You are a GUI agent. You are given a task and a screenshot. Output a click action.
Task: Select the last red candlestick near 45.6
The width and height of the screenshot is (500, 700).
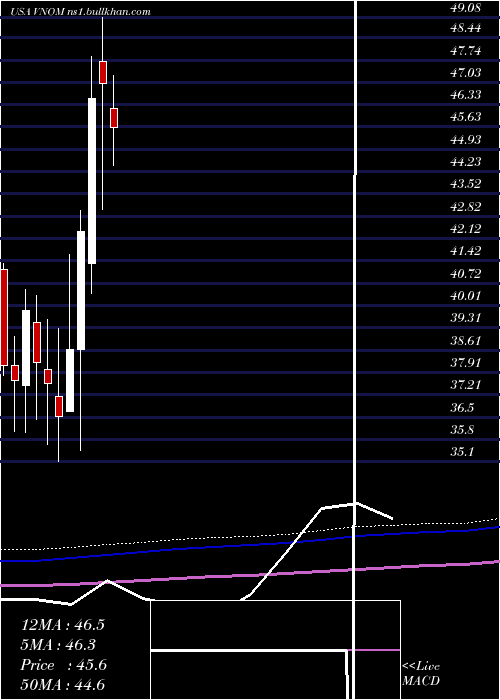tap(114, 118)
